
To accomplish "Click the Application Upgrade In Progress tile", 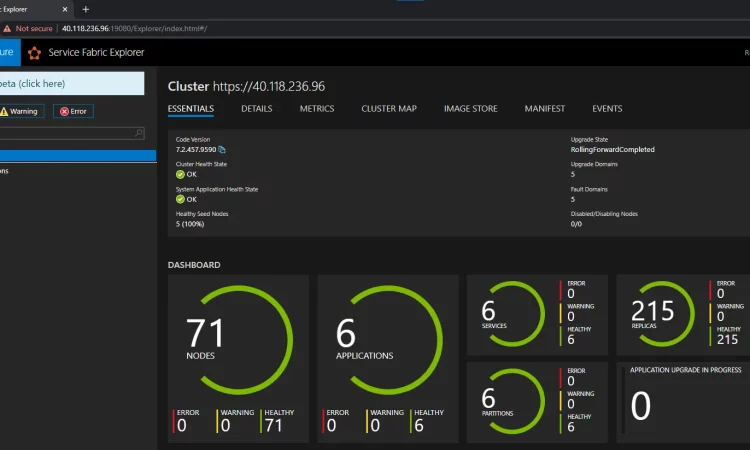I will click(x=684, y=402).
